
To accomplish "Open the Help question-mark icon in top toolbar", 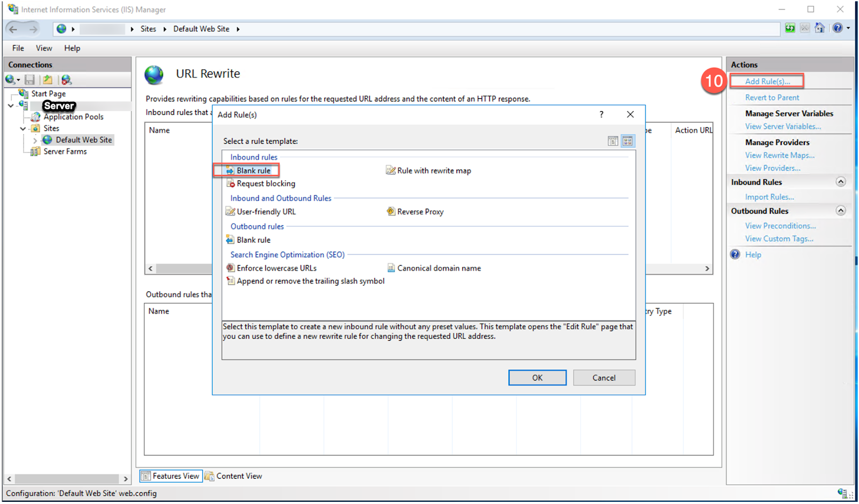I will [x=838, y=28].
